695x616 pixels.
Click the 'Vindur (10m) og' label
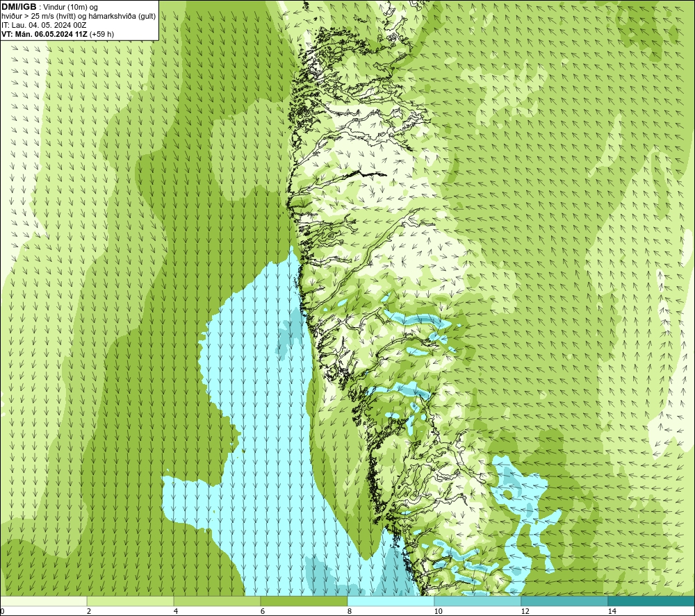pyautogui.click(x=70, y=8)
